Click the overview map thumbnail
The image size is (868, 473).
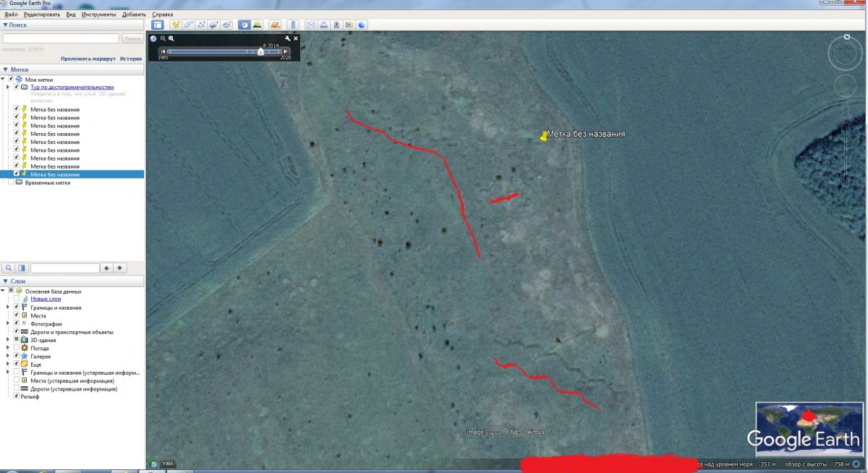pyautogui.click(x=809, y=428)
